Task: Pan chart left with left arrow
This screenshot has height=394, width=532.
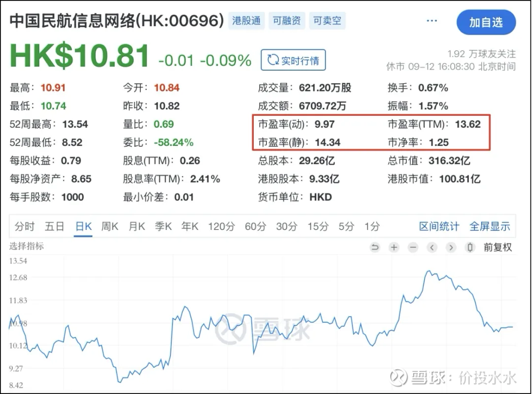Action: (432, 247)
